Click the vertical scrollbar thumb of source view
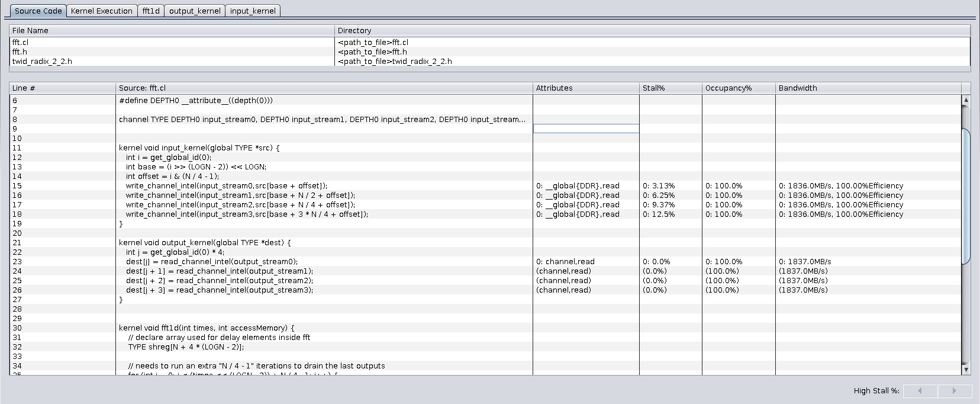This screenshot has width=980, height=404. [x=966, y=195]
